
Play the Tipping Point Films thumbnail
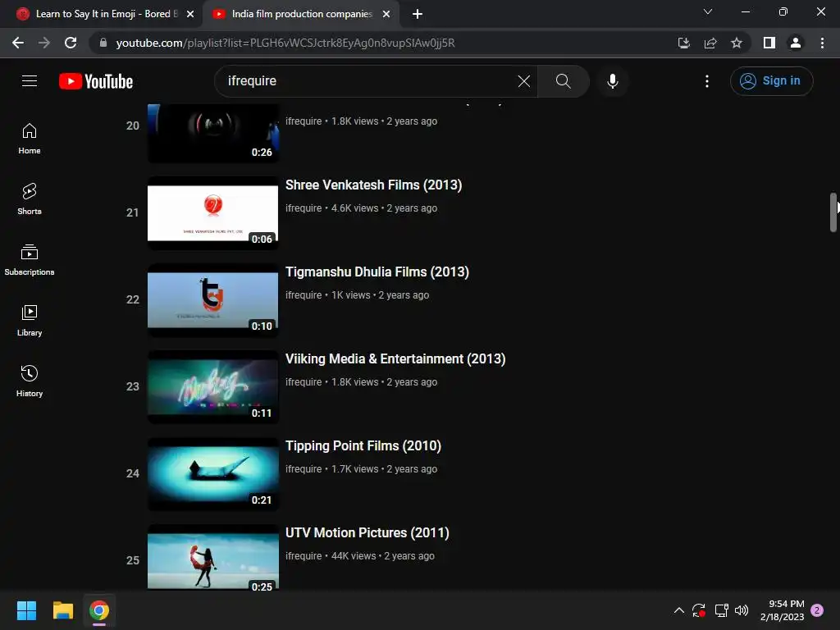pyautogui.click(x=212, y=473)
